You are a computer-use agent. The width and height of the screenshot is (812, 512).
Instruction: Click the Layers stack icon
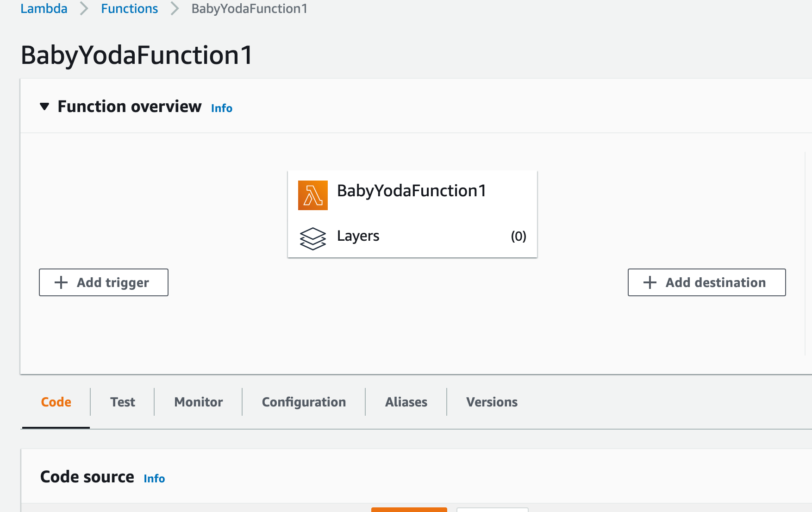(x=313, y=238)
